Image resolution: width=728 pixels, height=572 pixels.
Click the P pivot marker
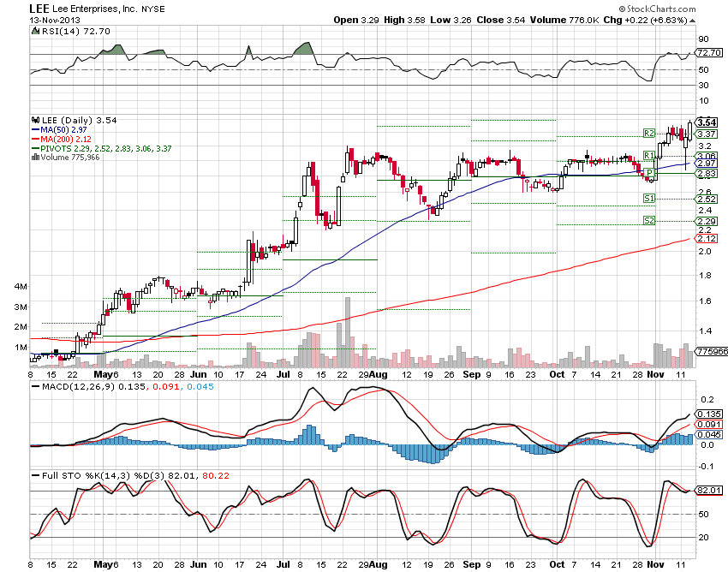649,173
